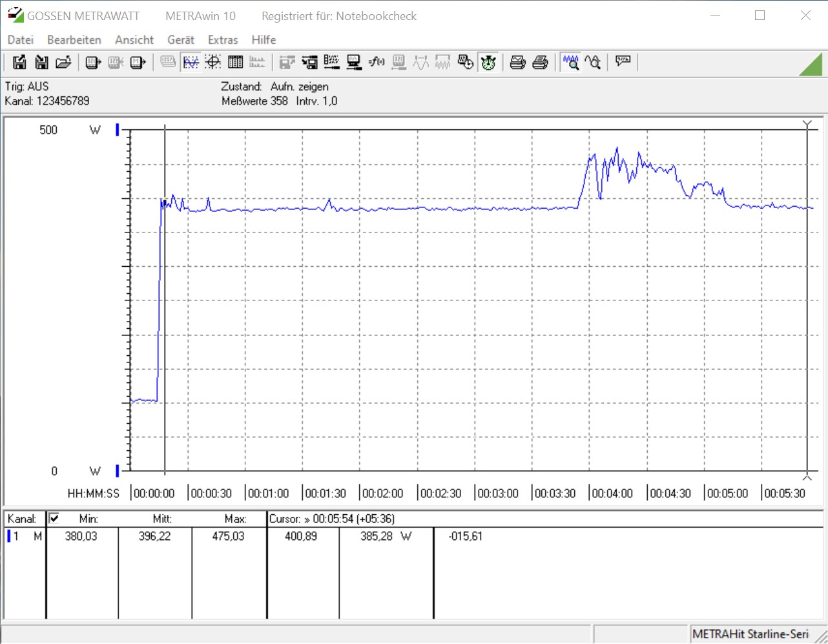Click the cursor value 385,28 W
This screenshot has width=828, height=644.
386,536
